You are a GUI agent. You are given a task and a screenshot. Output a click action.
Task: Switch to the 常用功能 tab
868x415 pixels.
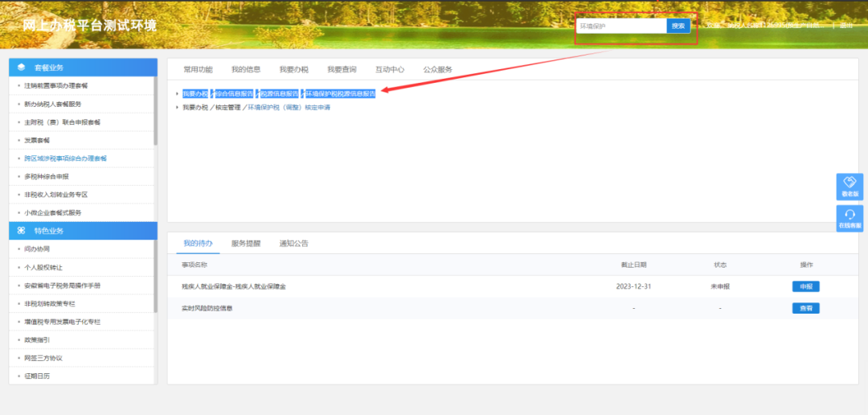(x=198, y=69)
